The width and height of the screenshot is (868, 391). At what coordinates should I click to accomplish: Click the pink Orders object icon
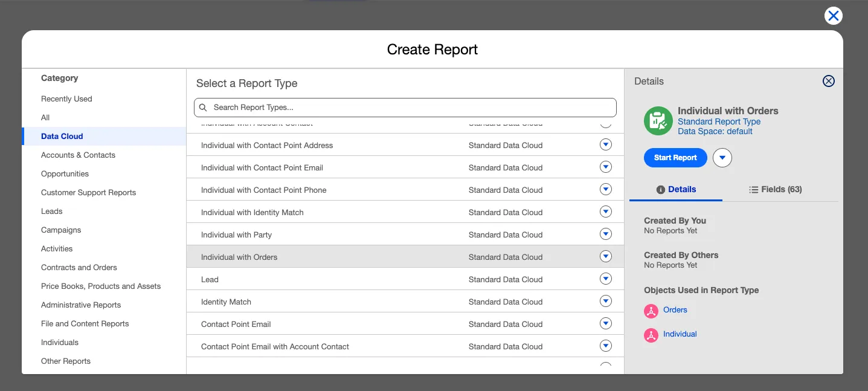[x=651, y=311]
